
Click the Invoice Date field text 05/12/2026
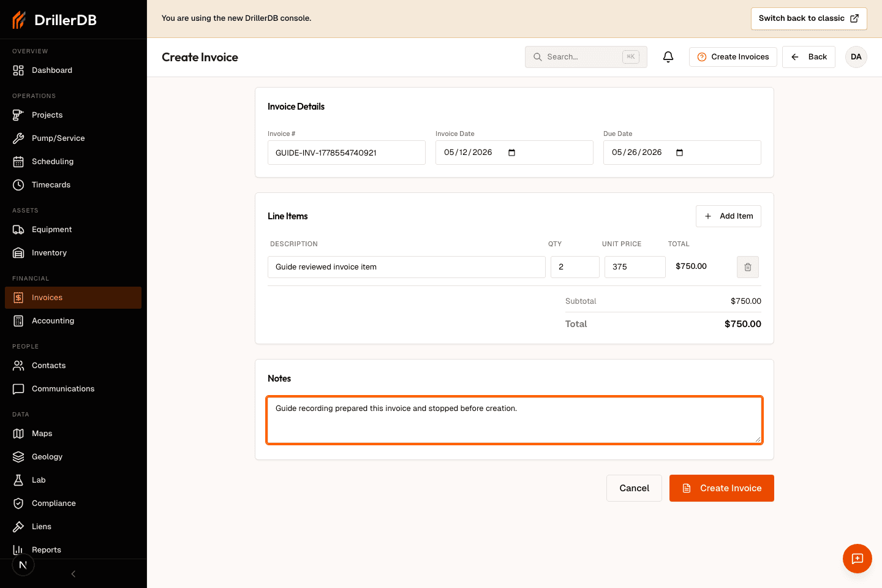468,153
